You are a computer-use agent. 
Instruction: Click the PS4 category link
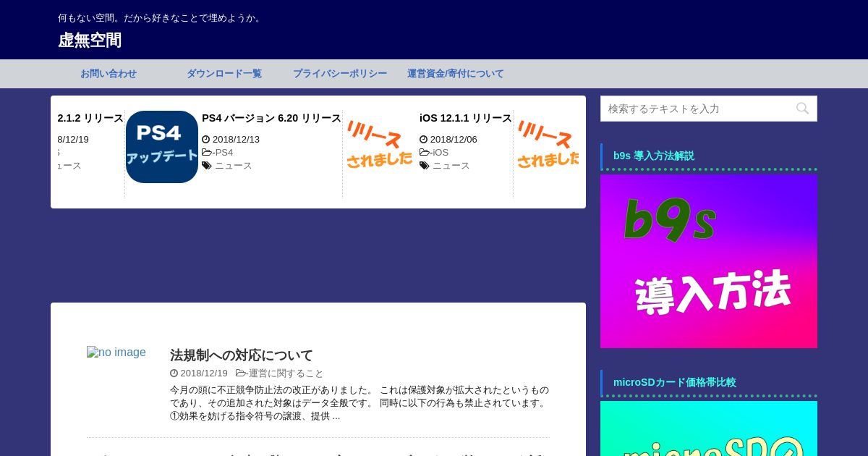pos(224,153)
